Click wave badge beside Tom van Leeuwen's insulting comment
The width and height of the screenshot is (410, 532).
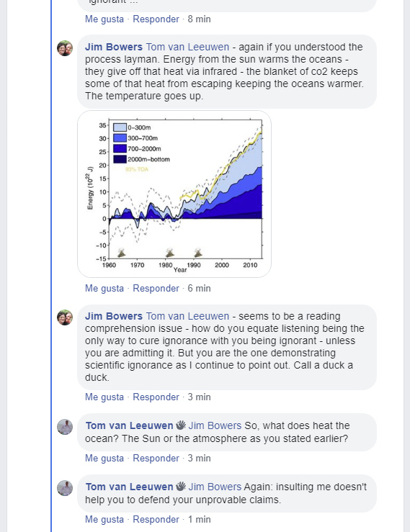pos(181,486)
